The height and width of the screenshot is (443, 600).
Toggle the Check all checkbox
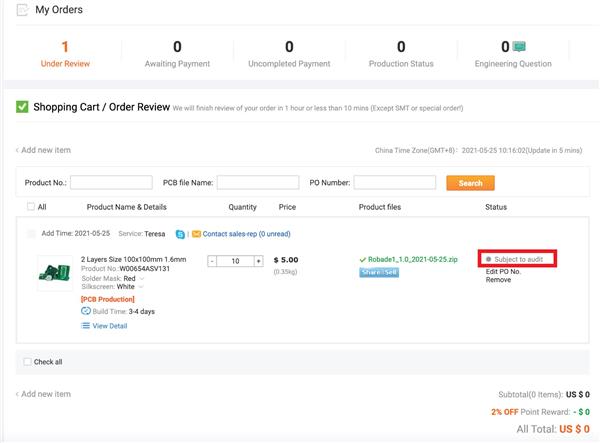(x=27, y=362)
